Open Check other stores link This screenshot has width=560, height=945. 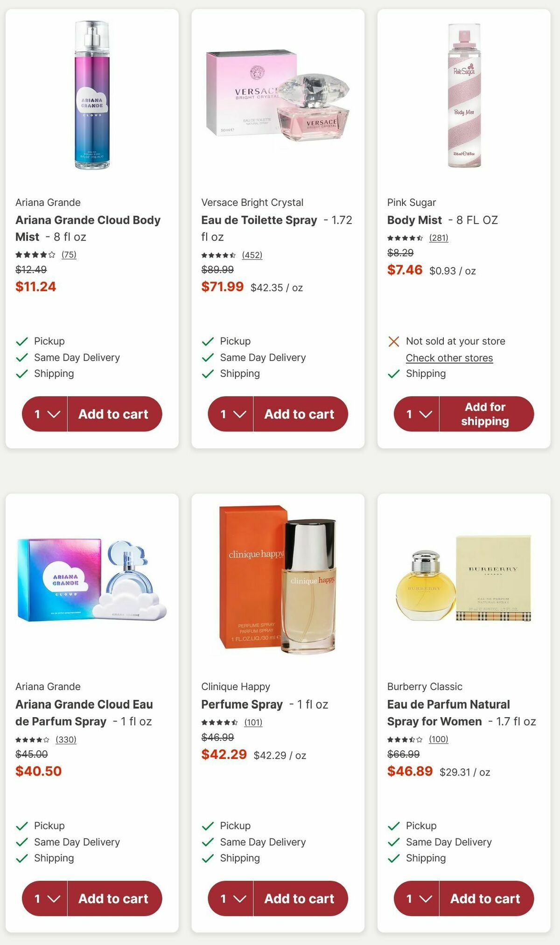(x=448, y=358)
